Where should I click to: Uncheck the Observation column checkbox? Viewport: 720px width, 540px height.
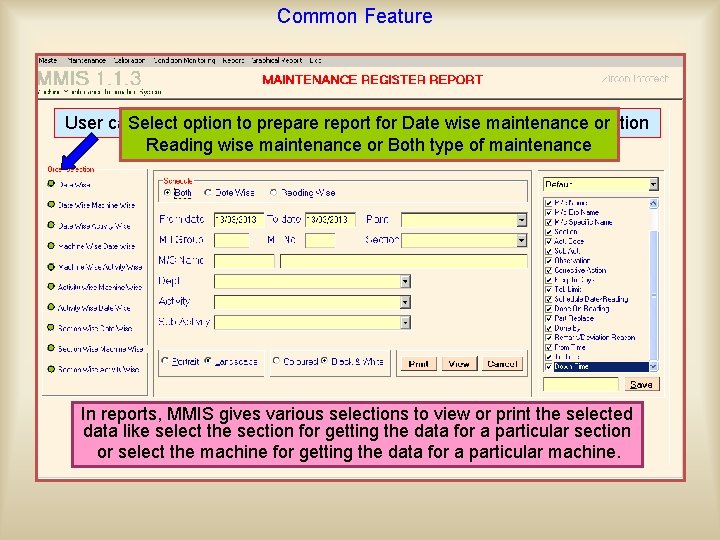pyautogui.click(x=548, y=260)
